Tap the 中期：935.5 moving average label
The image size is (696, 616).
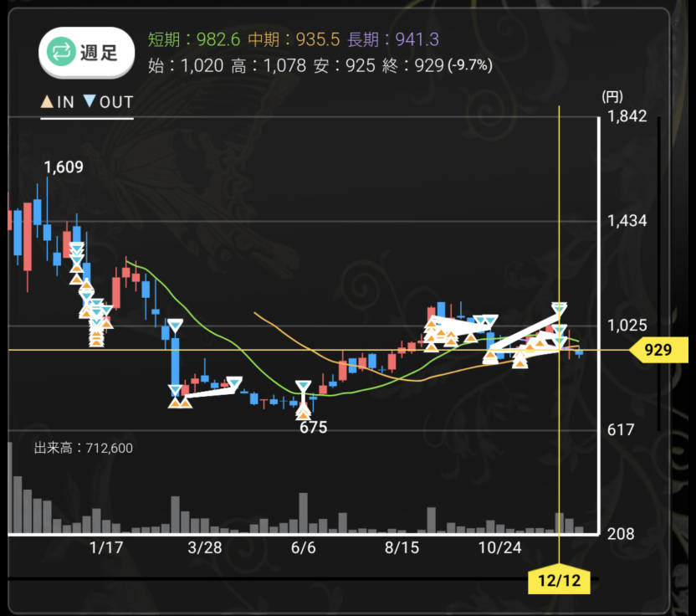294,39
